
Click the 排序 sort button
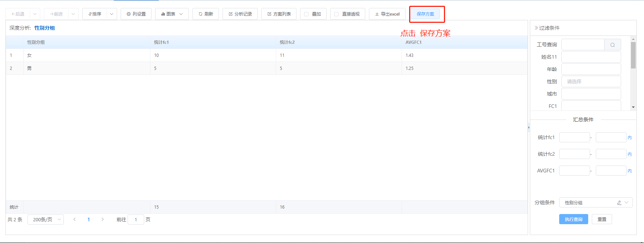coord(95,14)
